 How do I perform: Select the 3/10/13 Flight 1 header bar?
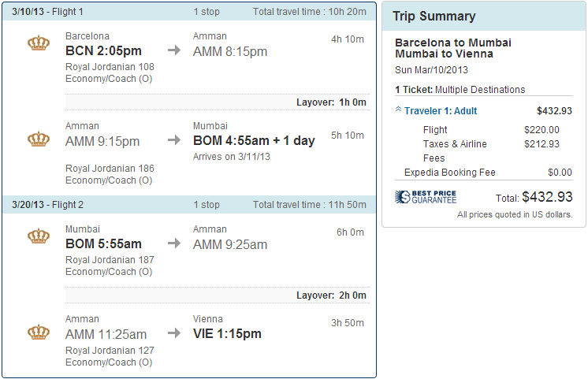click(189, 12)
